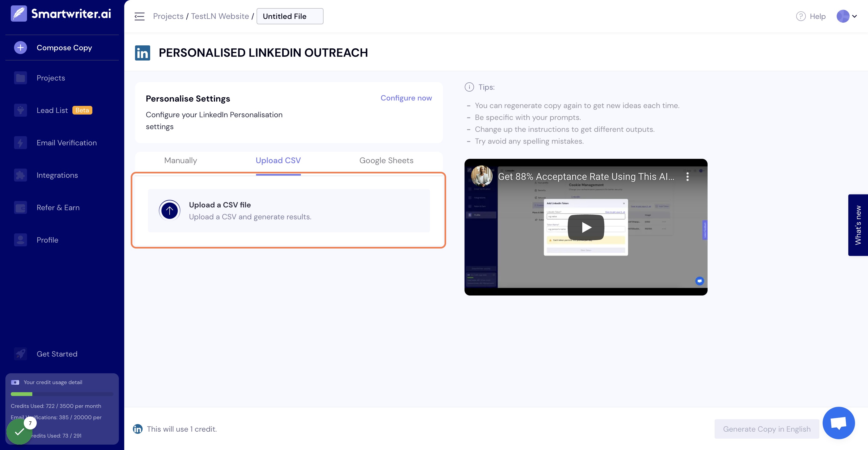Click Generate Copy in English button
The width and height of the screenshot is (868, 450).
click(766, 429)
